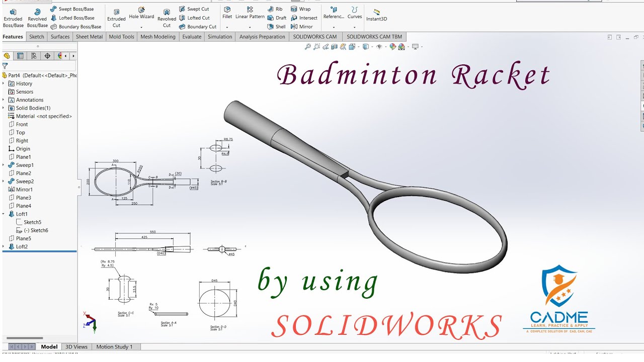
Task: Click Zoom to Fit magnifier icon
Action: [x=307, y=47]
